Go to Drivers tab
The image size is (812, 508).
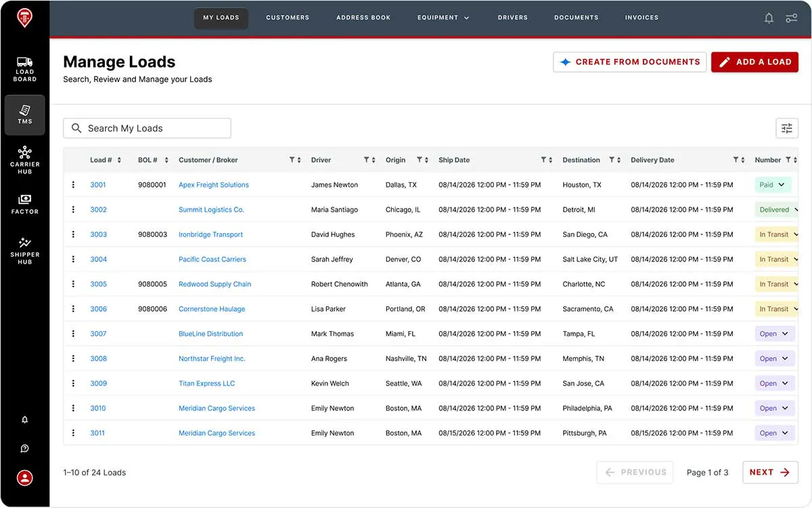(x=513, y=18)
